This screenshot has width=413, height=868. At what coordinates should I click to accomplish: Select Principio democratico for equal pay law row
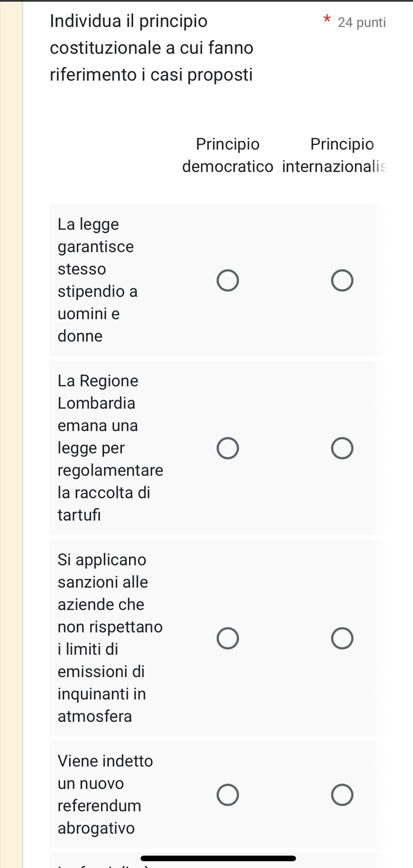(x=228, y=281)
